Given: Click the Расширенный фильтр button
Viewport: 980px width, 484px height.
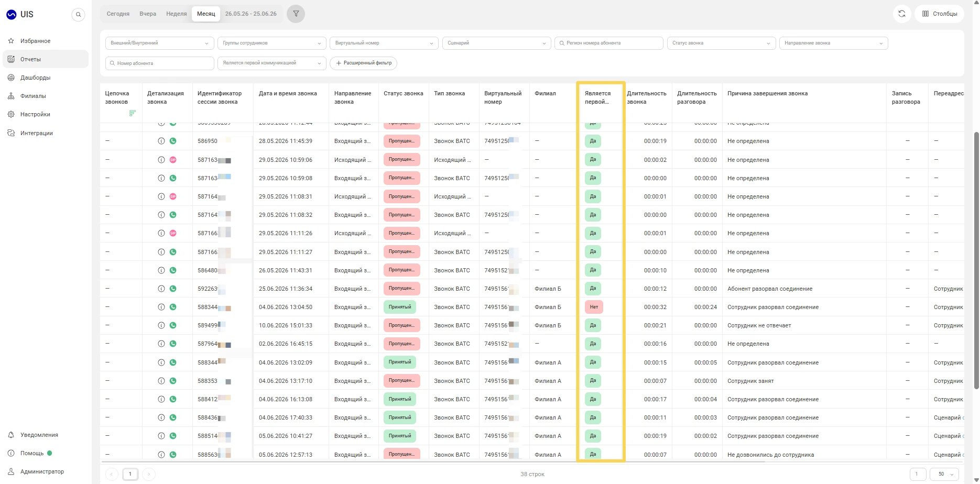Looking at the screenshot, I should (x=363, y=63).
